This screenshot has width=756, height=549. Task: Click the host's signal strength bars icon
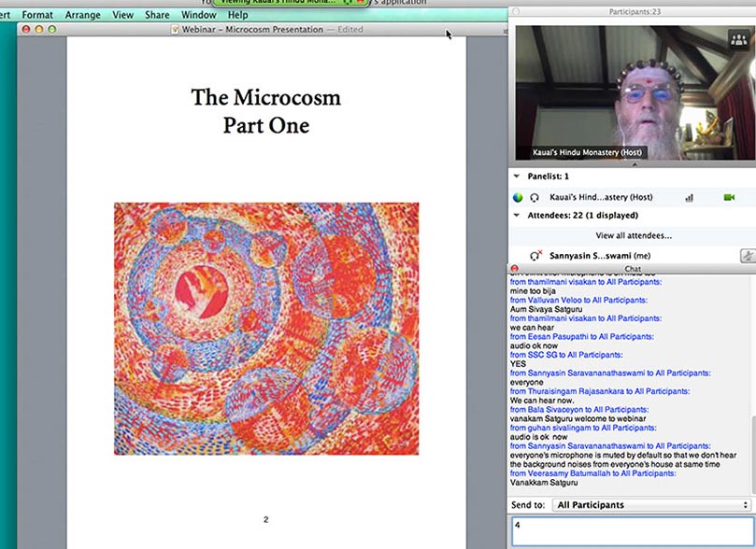coord(690,198)
